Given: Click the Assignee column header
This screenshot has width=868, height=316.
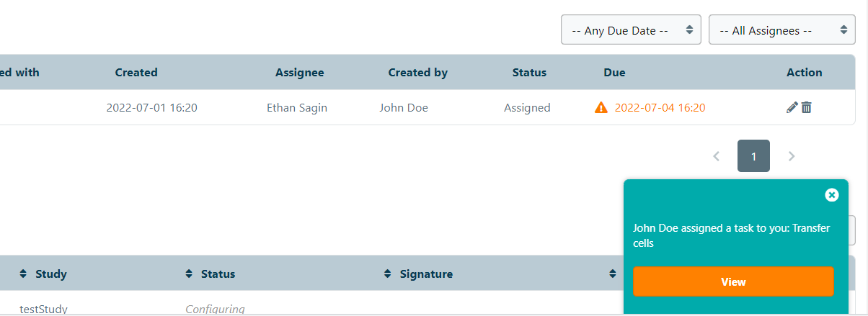Looking at the screenshot, I should (300, 73).
